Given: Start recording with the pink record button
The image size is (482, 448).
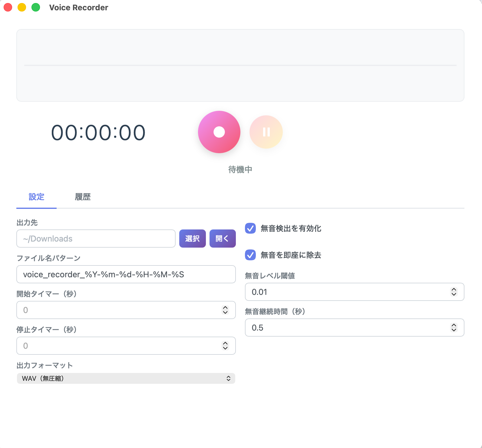Looking at the screenshot, I should click(219, 132).
